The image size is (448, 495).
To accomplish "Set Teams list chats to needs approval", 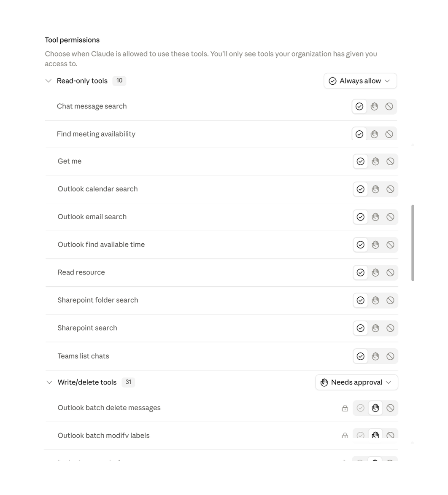I will coord(375,356).
